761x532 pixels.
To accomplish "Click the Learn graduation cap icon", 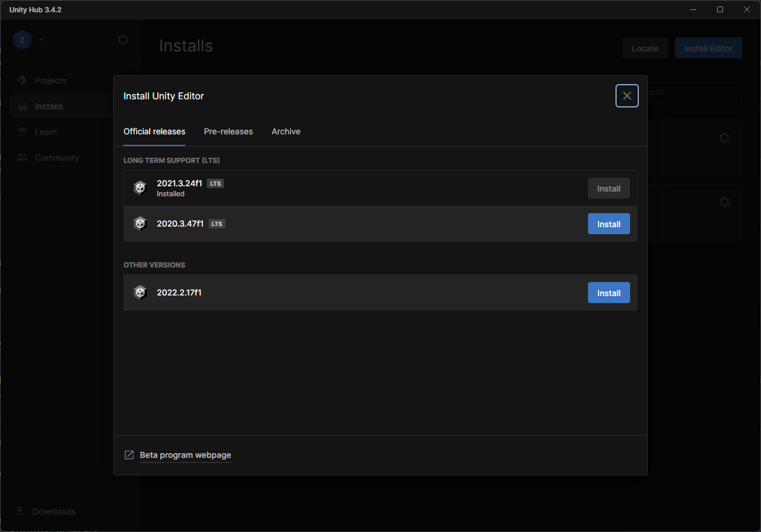I will point(22,132).
